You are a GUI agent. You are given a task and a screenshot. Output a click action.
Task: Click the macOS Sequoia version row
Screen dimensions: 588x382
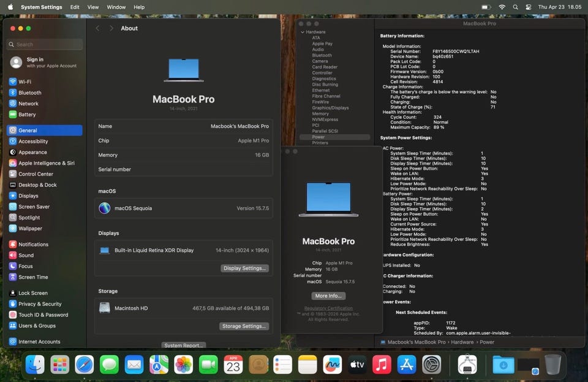click(184, 208)
